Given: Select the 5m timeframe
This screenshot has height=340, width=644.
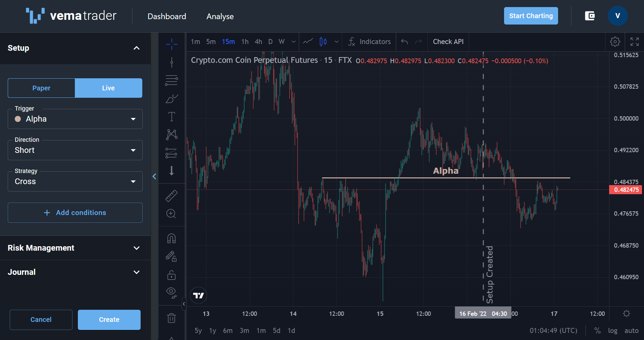Looking at the screenshot, I should 211,42.
